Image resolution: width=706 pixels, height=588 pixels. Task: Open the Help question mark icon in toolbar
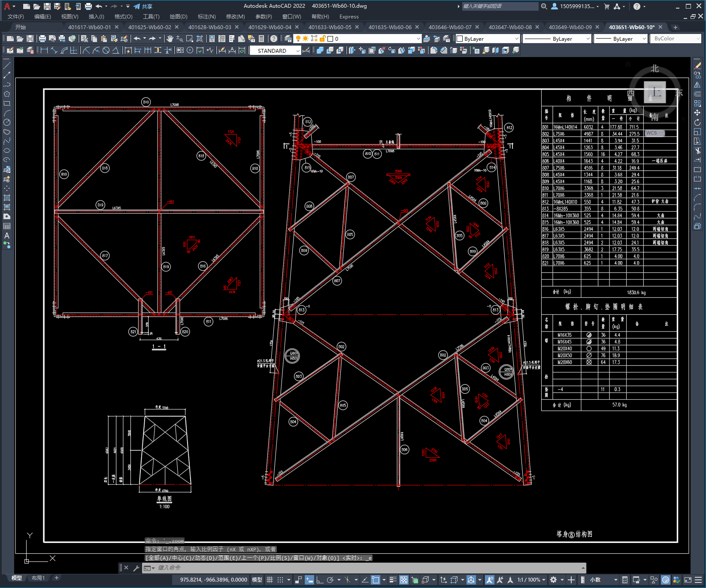coord(273,39)
